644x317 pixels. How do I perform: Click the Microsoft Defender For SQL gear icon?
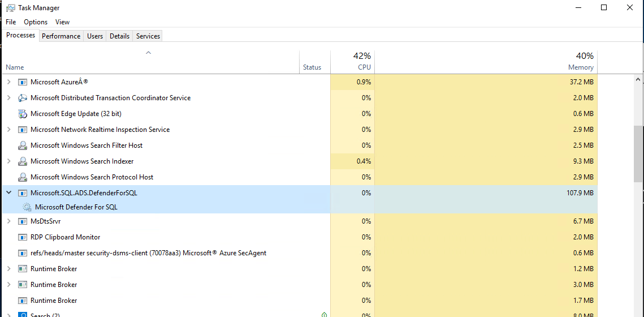click(x=27, y=207)
